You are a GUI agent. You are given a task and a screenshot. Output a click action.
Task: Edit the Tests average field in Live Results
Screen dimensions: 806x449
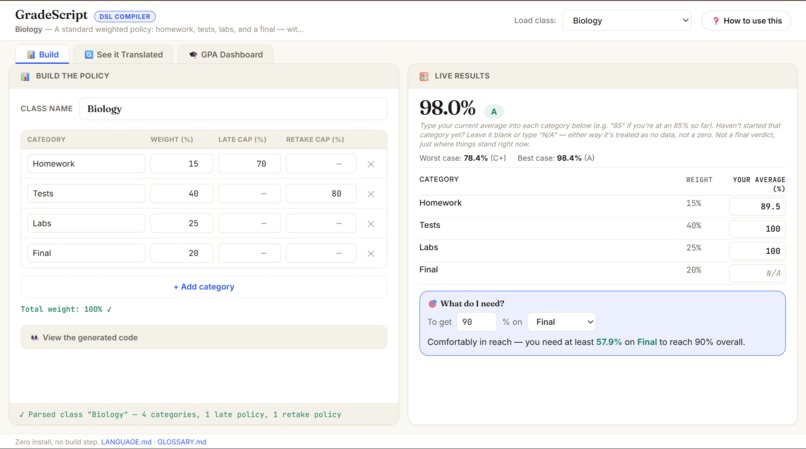pyautogui.click(x=757, y=228)
